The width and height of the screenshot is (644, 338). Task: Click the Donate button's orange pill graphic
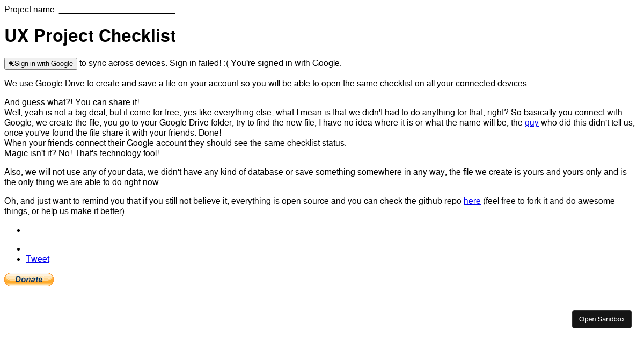(28, 279)
